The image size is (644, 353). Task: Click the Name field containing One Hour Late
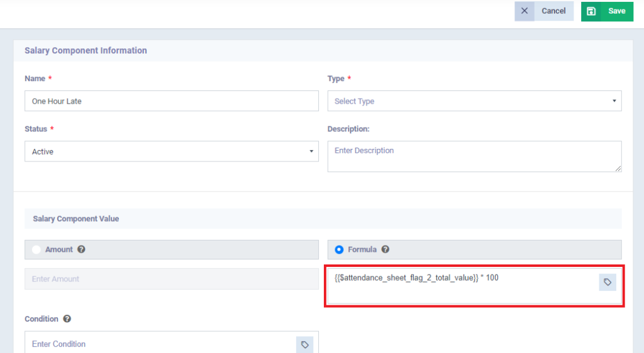(172, 101)
